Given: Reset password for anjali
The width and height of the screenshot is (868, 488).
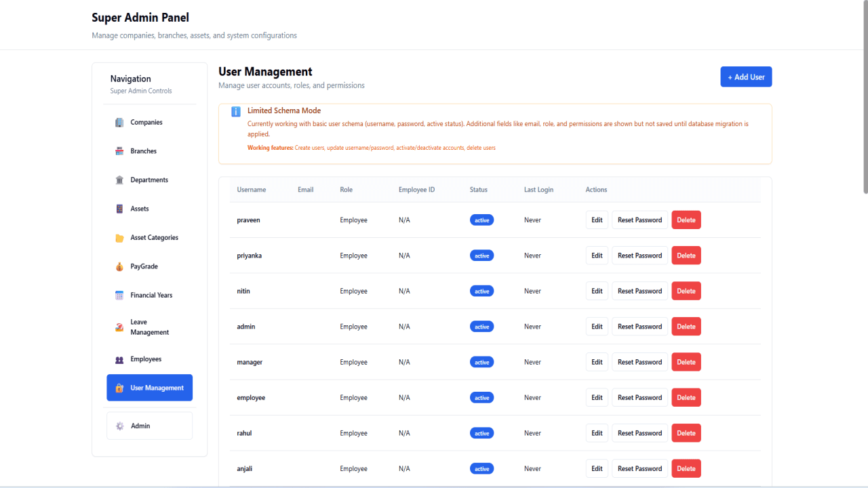Looking at the screenshot, I should (x=639, y=469).
